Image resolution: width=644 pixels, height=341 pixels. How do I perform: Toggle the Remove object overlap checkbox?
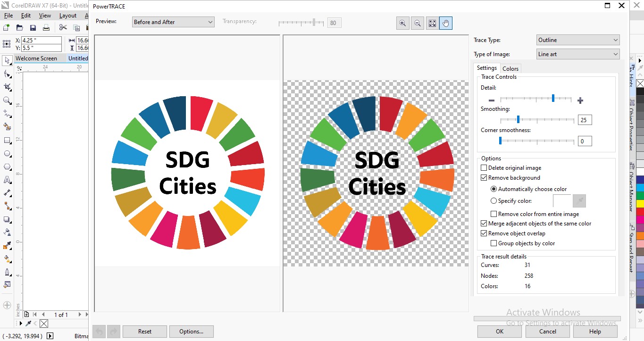pyautogui.click(x=484, y=233)
